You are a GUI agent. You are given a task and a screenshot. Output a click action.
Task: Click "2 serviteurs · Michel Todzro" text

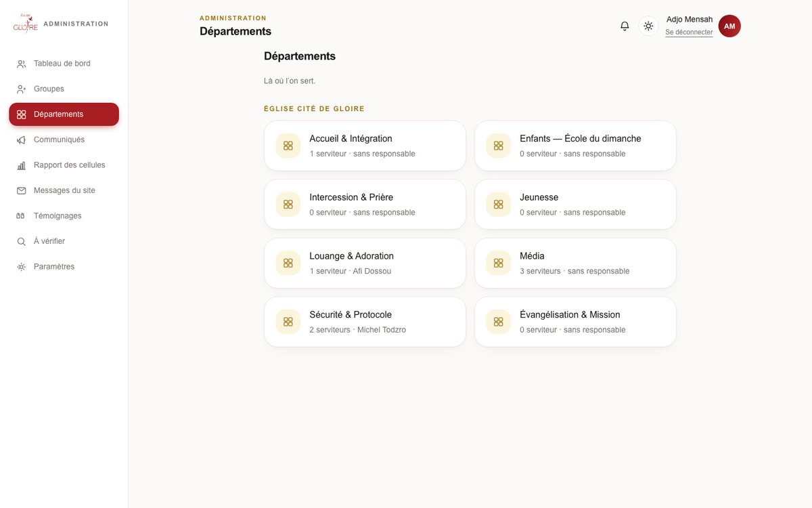(x=358, y=330)
